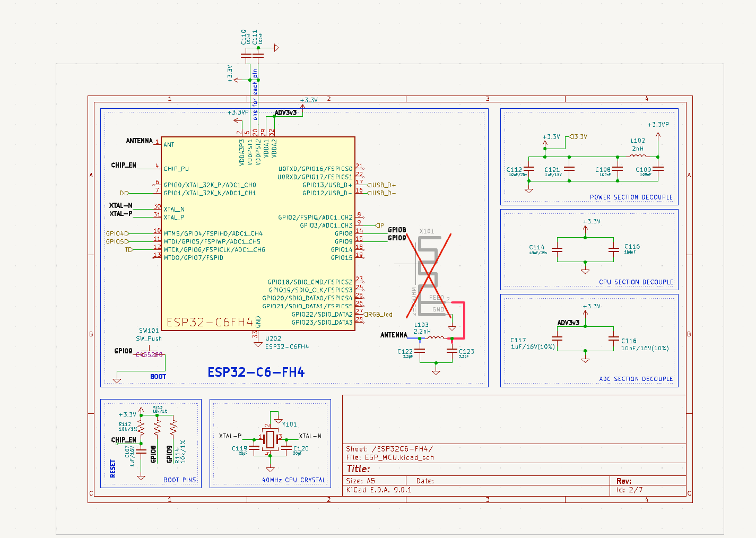Screen dimensions: 756x538
Task: Click the CPU SECTION DECOUPLE label
Action: click(636, 282)
